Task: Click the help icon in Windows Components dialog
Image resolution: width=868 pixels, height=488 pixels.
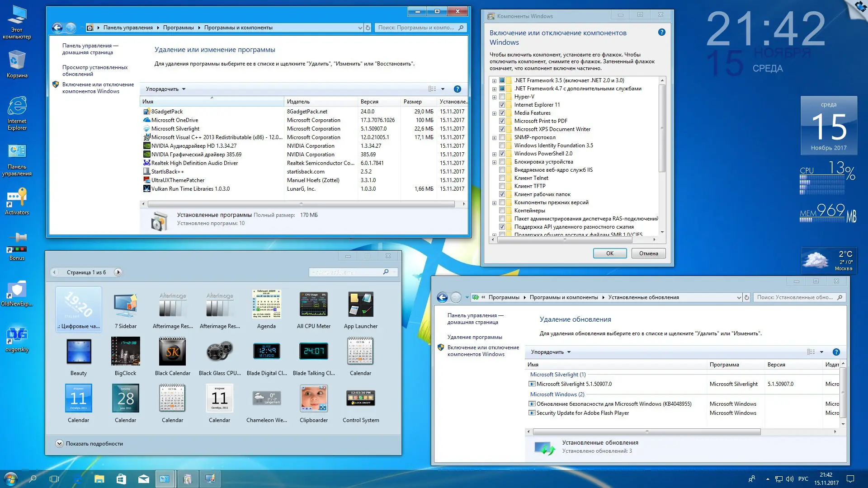Action: [661, 33]
